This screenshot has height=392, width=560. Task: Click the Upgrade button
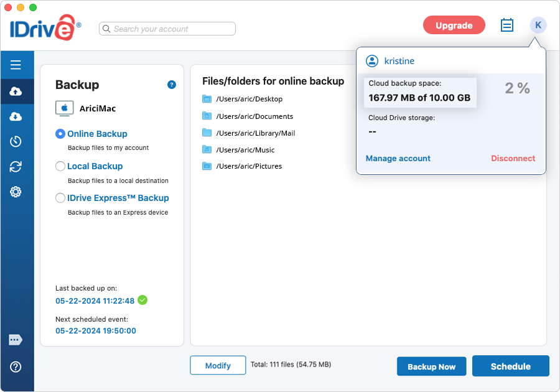point(454,26)
